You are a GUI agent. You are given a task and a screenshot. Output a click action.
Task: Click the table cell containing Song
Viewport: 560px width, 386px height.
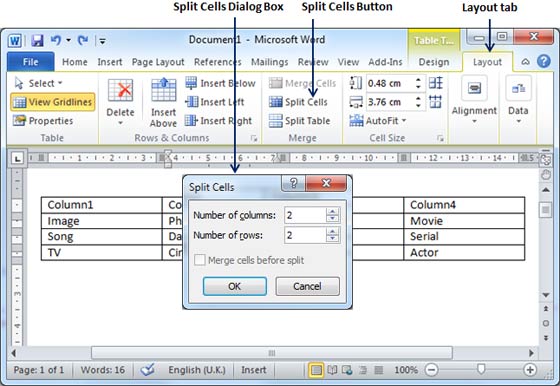[x=102, y=237]
